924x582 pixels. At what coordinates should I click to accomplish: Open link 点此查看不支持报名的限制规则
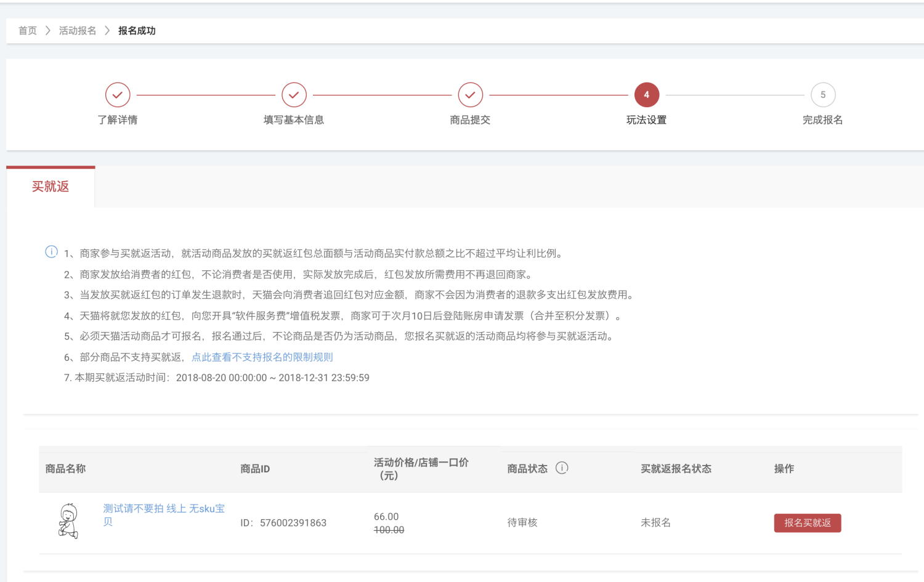tap(262, 357)
